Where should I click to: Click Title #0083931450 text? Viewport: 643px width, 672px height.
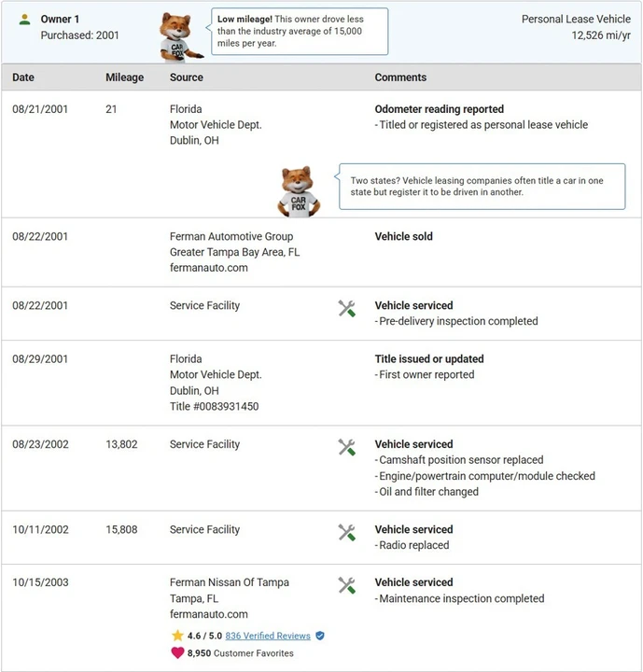coord(214,406)
